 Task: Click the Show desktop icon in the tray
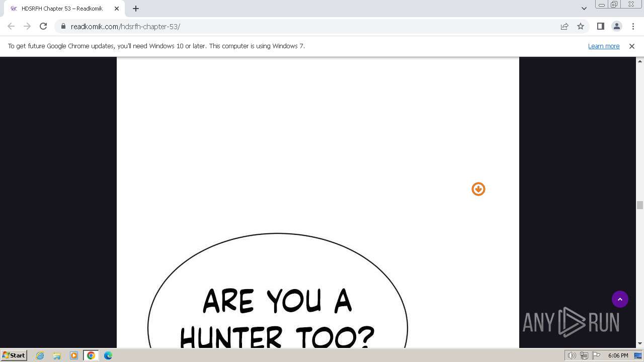(x=638, y=355)
